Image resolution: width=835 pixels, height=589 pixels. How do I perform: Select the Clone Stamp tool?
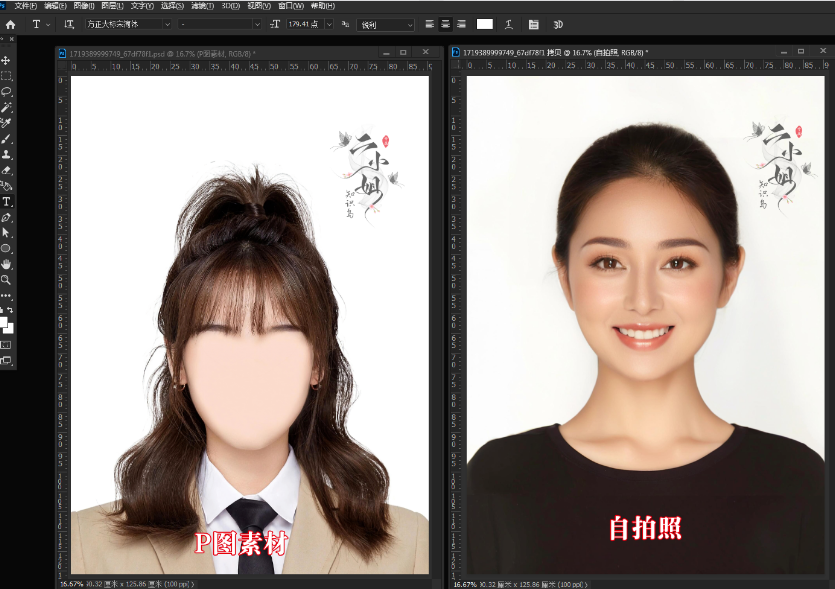(x=6, y=154)
